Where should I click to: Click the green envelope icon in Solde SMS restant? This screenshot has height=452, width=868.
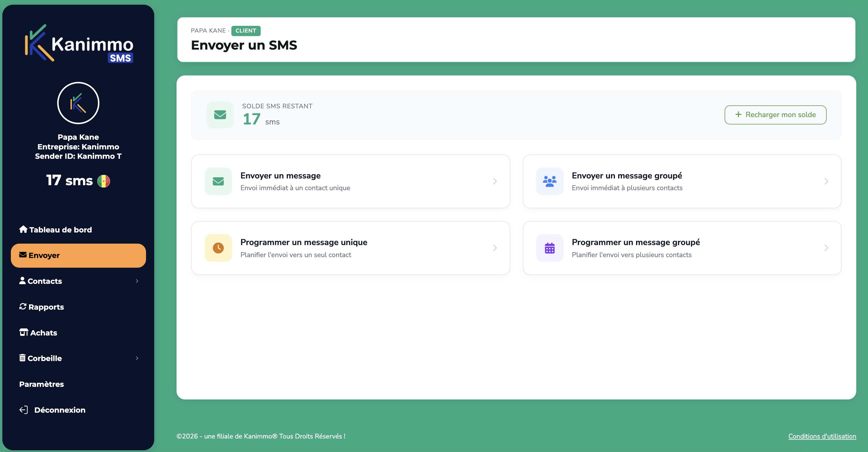(220, 115)
